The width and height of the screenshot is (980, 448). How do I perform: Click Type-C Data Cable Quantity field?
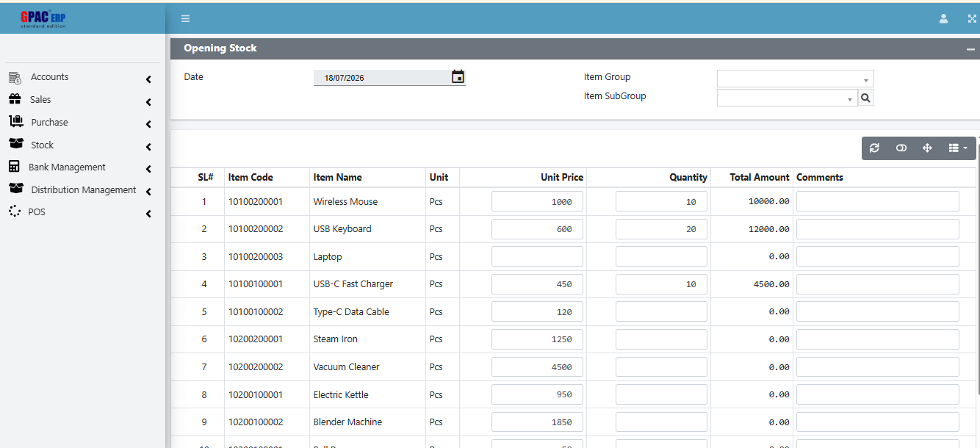click(x=661, y=311)
